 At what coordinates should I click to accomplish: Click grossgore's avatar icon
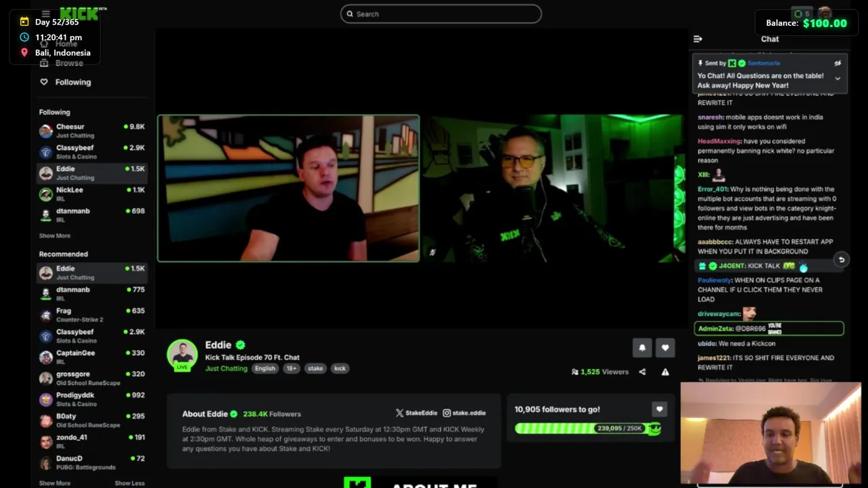click(x=45, y=378)
